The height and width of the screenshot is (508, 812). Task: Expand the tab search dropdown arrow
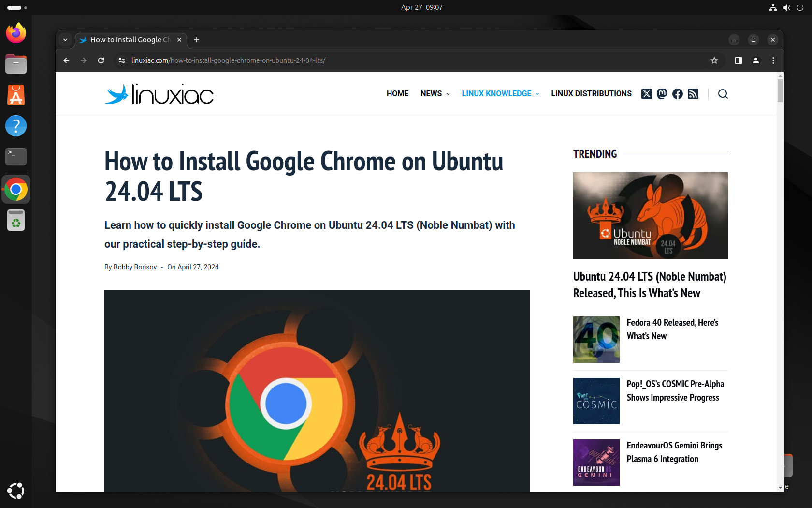click(x=65, y=40)
